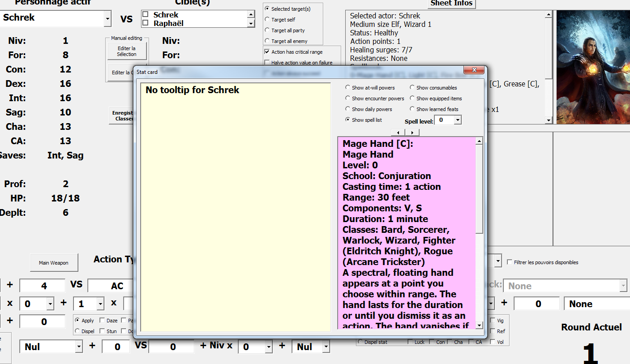630x364 pixels.
Task: Select Show at-will powers in Stat card
Action: click(x=348, y=88)
